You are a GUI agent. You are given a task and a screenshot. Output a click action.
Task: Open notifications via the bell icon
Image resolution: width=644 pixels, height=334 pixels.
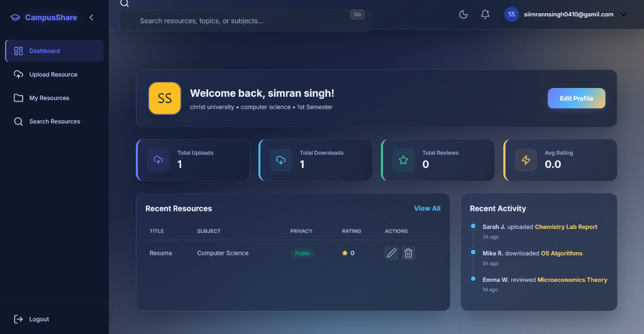(x=485, y=14)
